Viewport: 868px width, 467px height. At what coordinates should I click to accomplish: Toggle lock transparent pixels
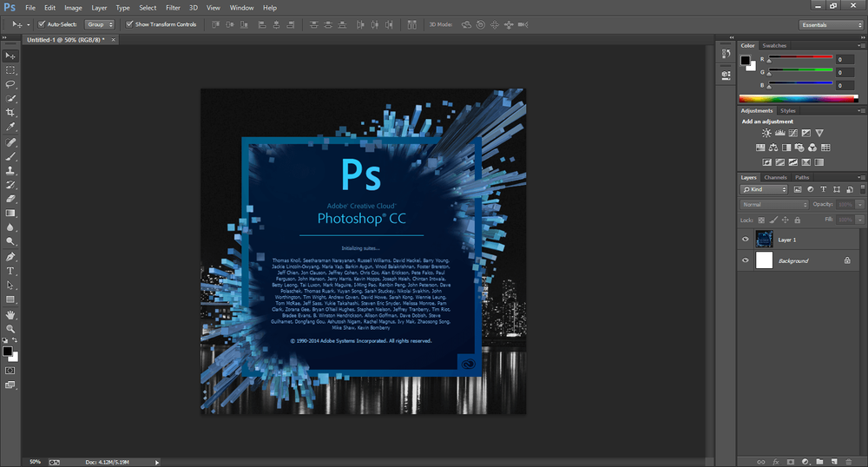coord(761,220)
